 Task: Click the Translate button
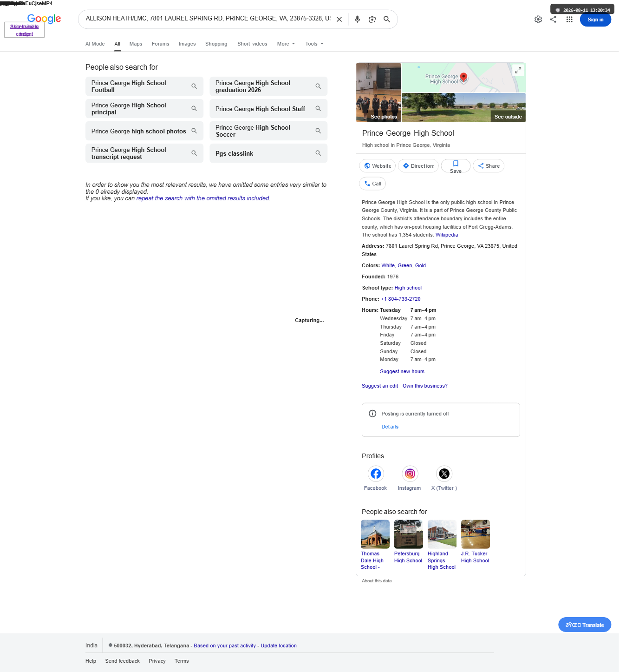click(585, 625)
